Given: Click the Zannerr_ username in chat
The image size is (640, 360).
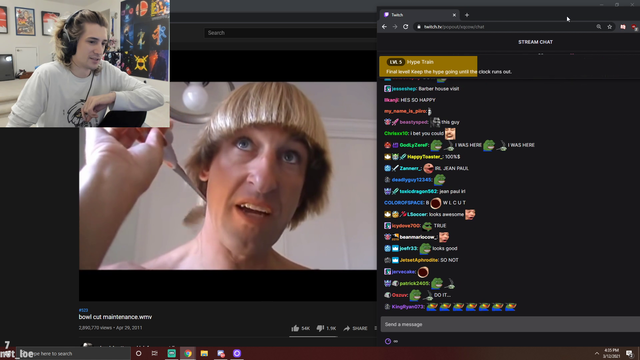Looking at the screenshot, I should pos(410,168).
